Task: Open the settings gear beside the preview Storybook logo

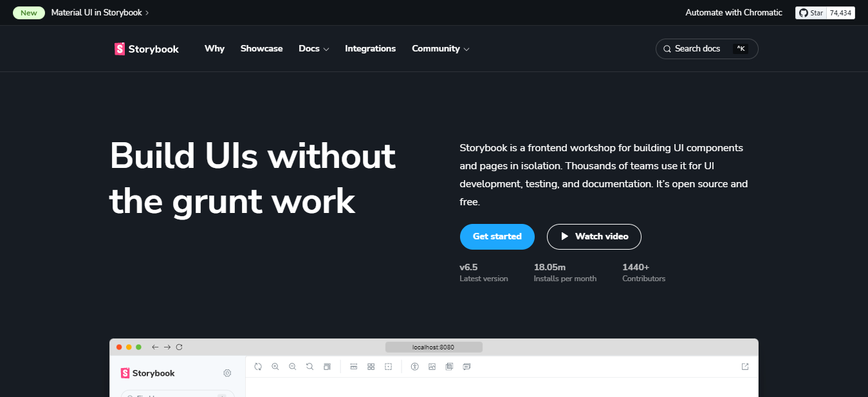Action: (x=227, y=373)
